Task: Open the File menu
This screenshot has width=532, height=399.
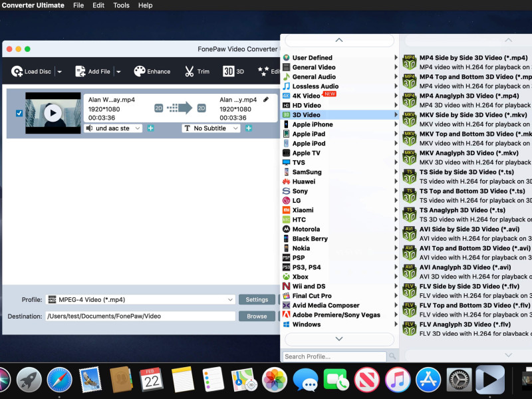Action: click(x=78, y=5)
